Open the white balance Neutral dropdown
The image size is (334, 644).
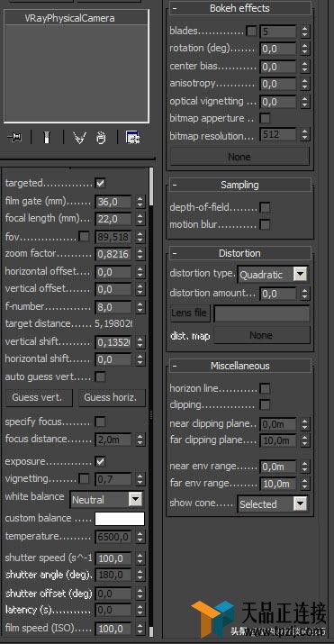click(x=107, y=500)
